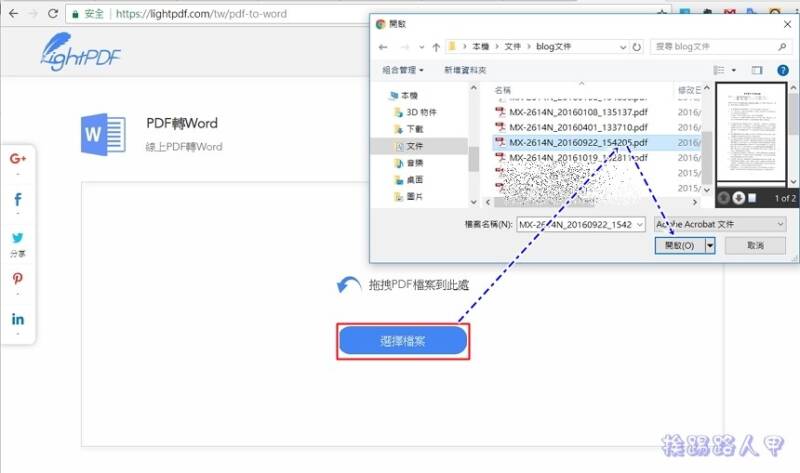
Task: Toggle the preview pane icon
Action: (x=757, y=70)
